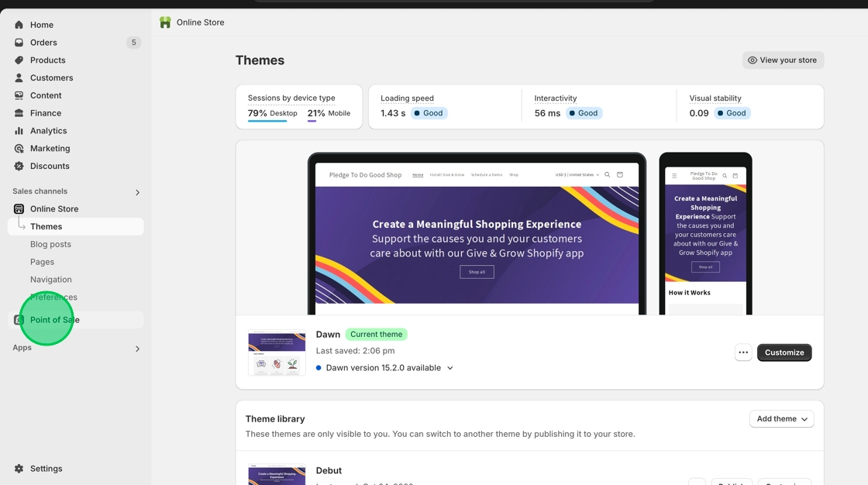Expand Dawn version 15.2.0 available details
Viewport: 868px width, 485px height.
coord(450,368)
